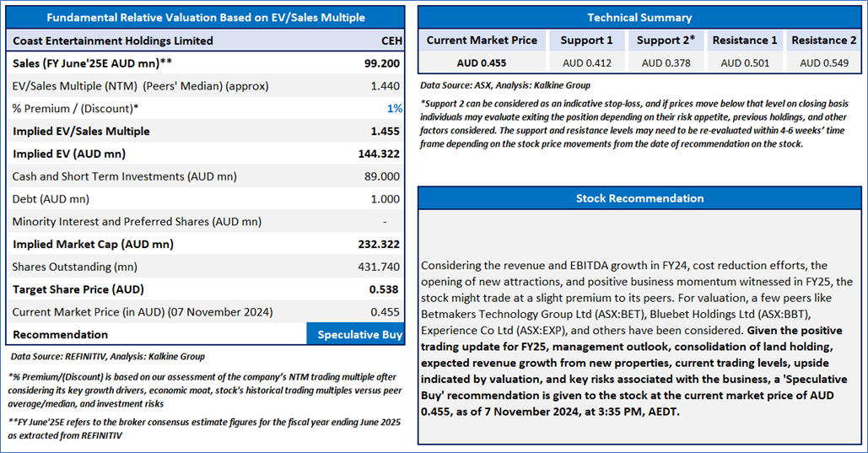This screenshot has width=868, height=453.
Task: Click Minority Interest and Preferred Shares label
Action: click(x=137, y=222)
